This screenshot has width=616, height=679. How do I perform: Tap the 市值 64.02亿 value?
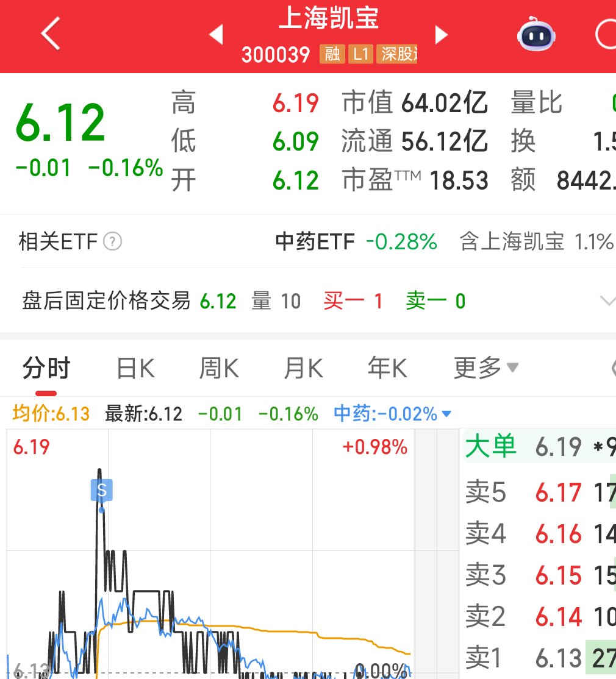coord(415,103)
